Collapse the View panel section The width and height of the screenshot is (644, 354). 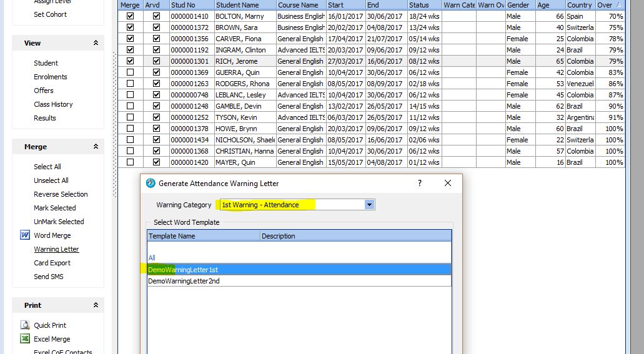[96, 43]
